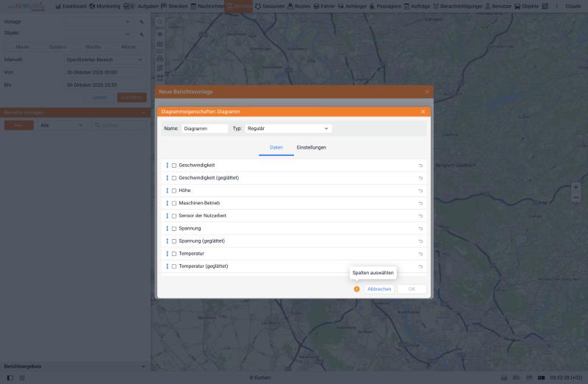Image resolution: width=588 pixels, height=384 pixels.
Task: Check the Spannung row checkbox
Action: [174, 229]
